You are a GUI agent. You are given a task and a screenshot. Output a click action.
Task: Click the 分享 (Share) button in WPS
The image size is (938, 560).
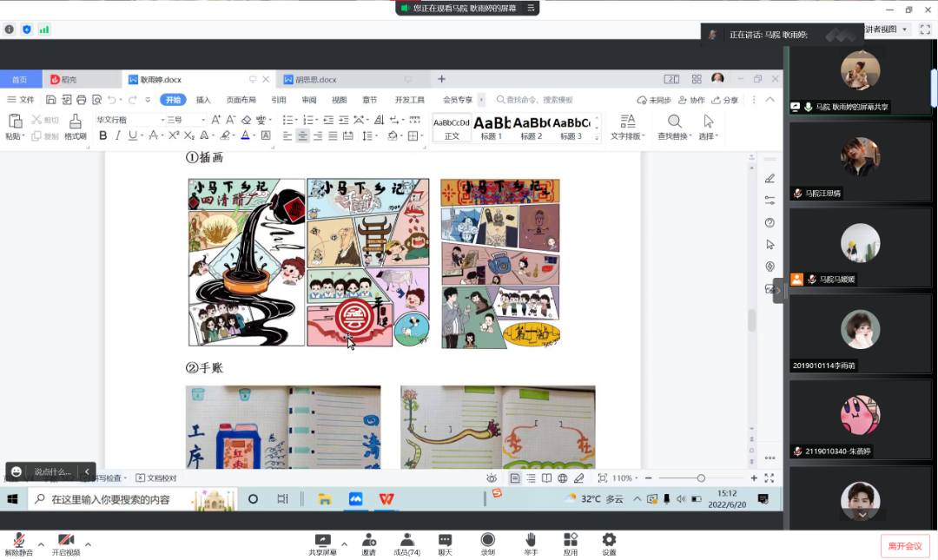tap(724, 100)
